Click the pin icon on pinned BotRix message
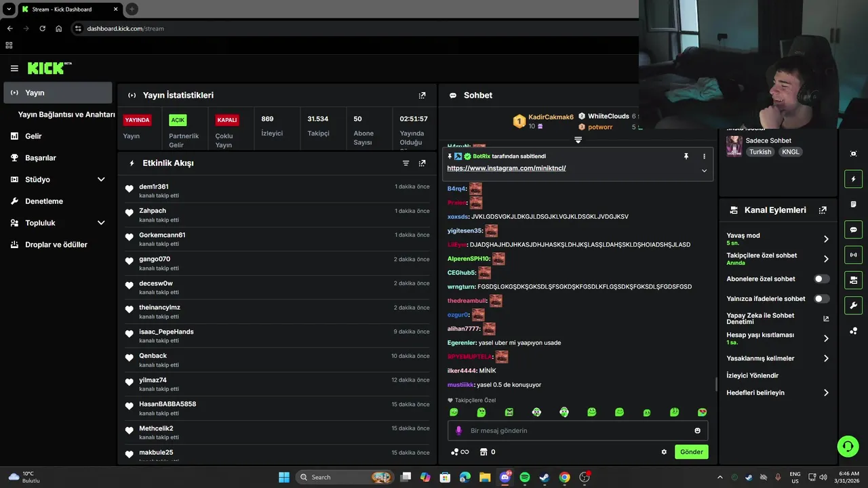The width and height of the screenshot is (868, 488). (x=686, y=157)
